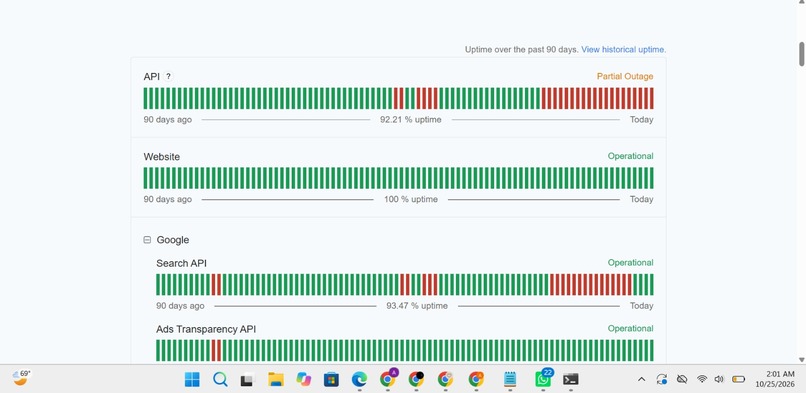
Task: Click the Website component name
Action: tap(161, 157)
